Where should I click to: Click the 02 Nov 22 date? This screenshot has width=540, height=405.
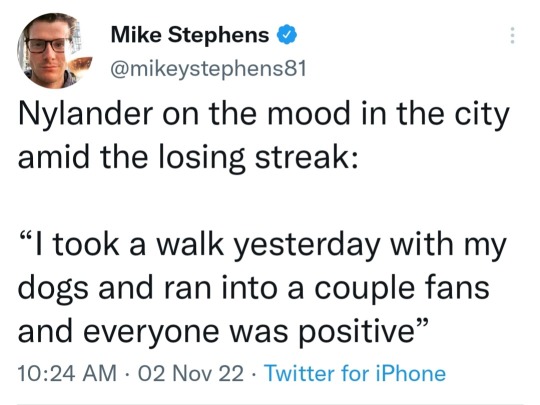191,373
